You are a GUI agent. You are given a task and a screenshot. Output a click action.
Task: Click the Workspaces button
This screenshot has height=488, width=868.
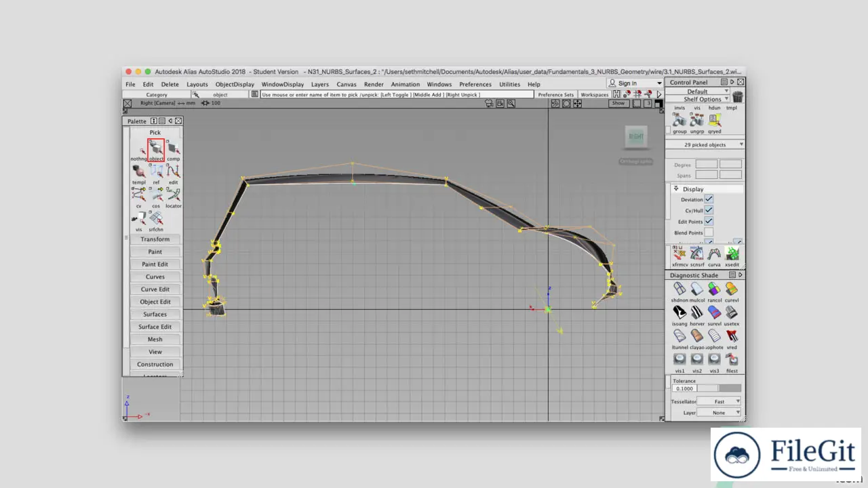(595, 95)
